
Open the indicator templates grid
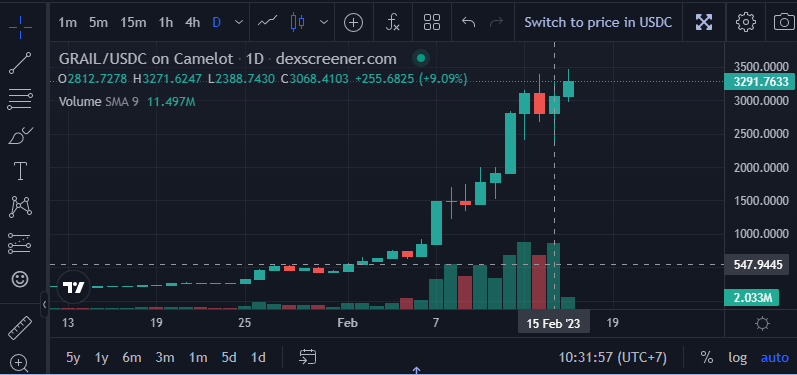432,22
